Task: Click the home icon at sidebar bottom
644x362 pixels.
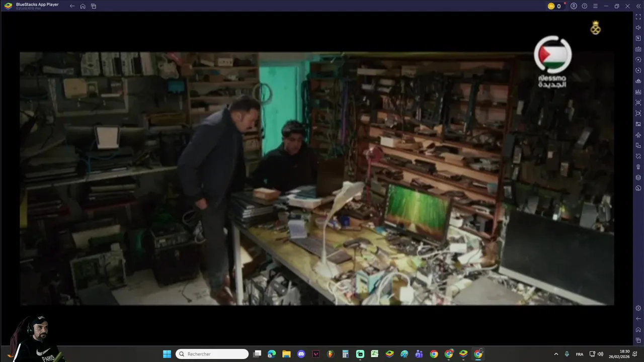Action: pos(638,330)
